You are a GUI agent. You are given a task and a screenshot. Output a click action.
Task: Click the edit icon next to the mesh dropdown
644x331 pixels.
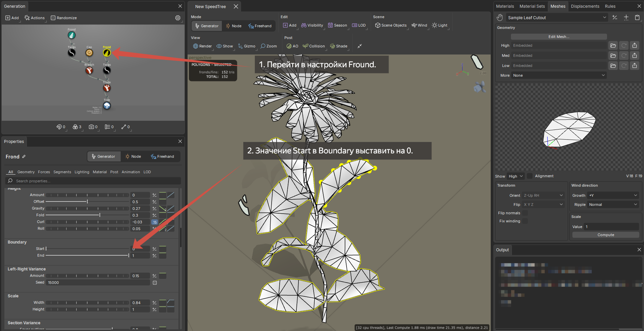[615, 17]
